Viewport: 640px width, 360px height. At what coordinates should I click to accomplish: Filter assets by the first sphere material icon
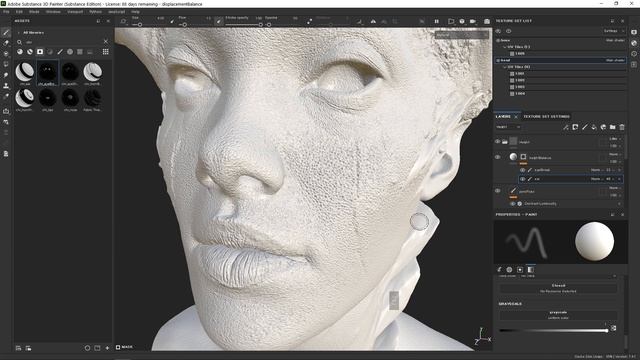pos(20,52)
